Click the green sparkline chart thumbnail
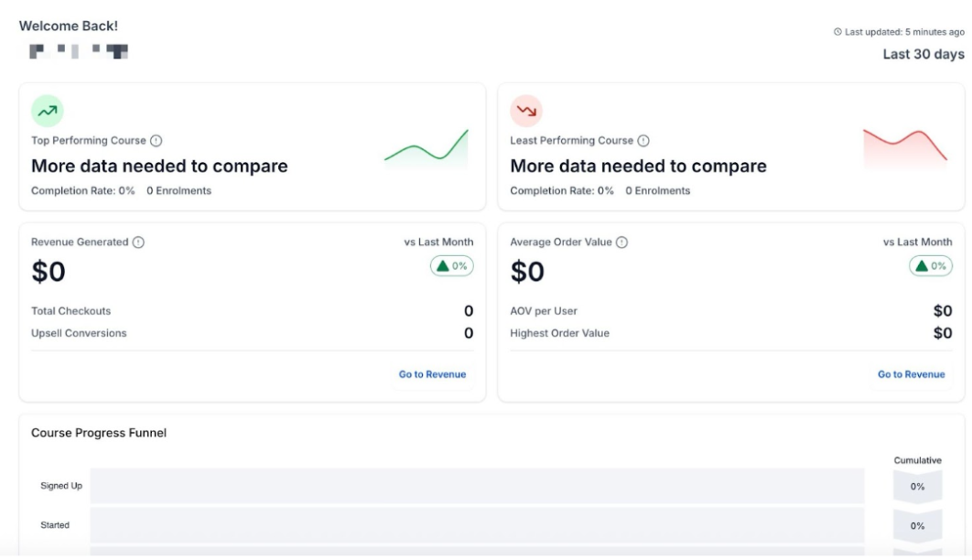Screen dimensions: 972x560 pyautogui.click(x=426, y=149)
